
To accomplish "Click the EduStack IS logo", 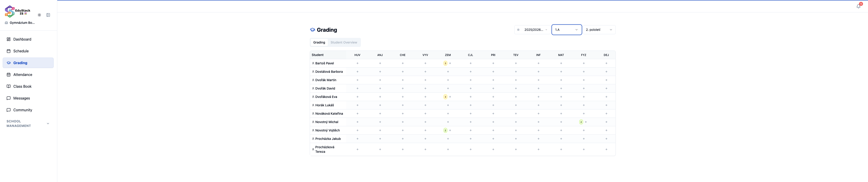I will tap(17, 12).
